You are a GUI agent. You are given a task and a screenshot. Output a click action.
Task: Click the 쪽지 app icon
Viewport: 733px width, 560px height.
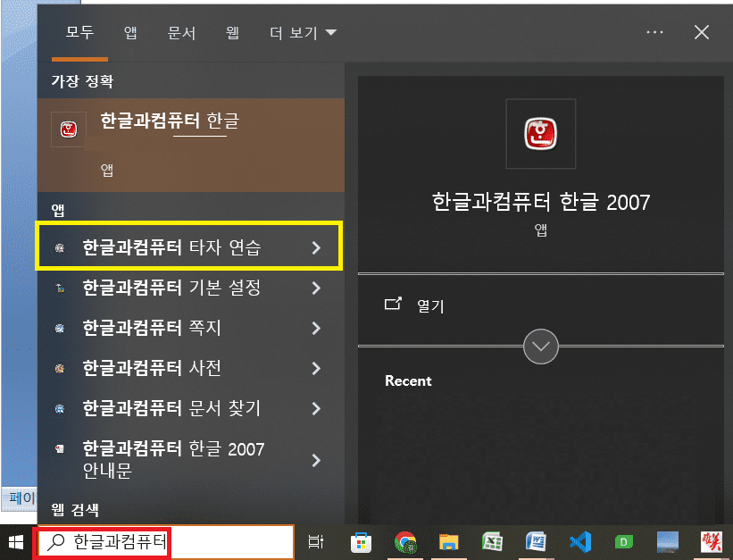tap(60, 329)
